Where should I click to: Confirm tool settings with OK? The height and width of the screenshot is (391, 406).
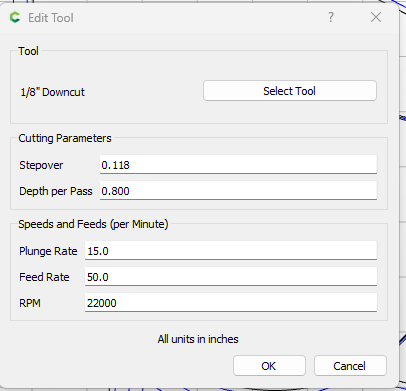click(269, 366)
